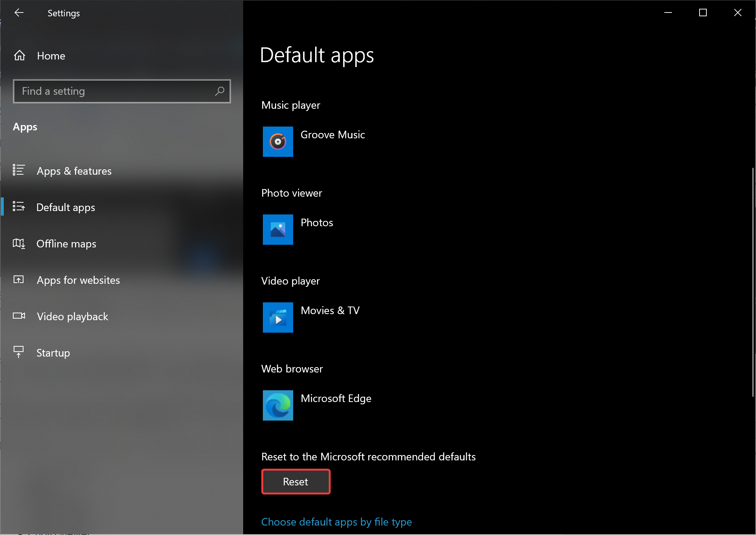
Task: Click the Offline maps icon
Action: [19, 243]
